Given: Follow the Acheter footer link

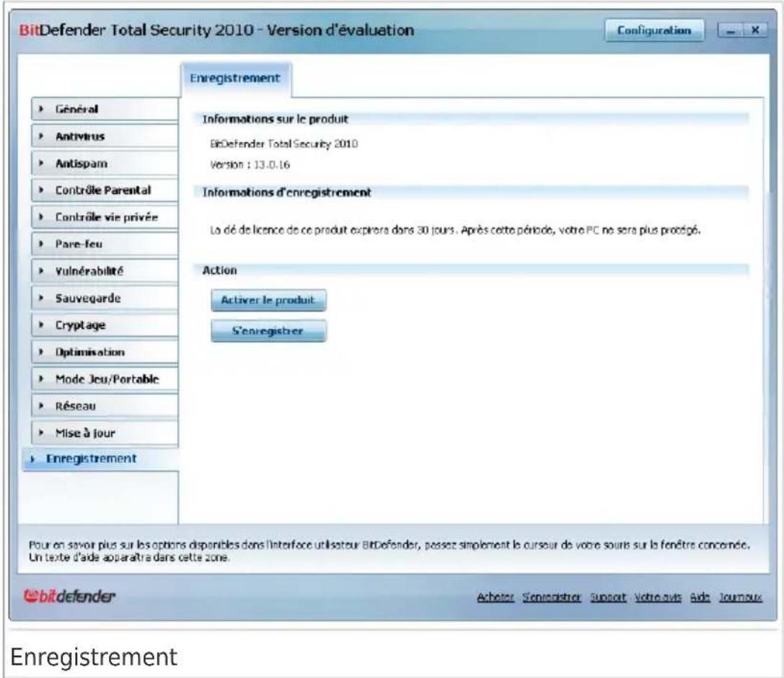Looking at the screenshot, I should (495, 597).
